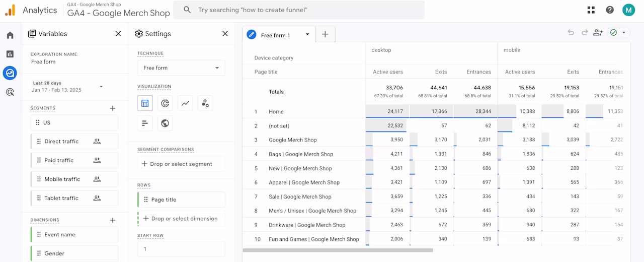Add a new exploration tab

(325, 34)
